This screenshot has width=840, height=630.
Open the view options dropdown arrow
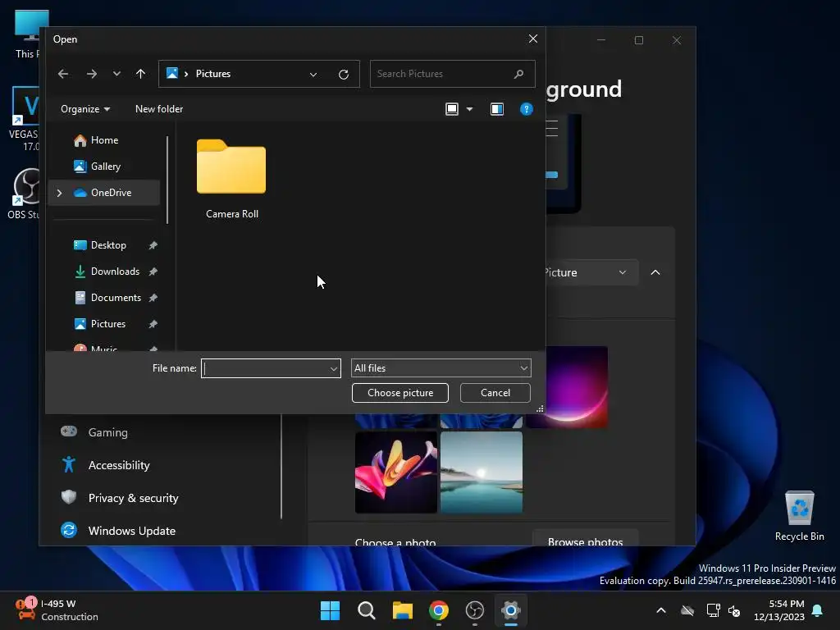[469, 109]
